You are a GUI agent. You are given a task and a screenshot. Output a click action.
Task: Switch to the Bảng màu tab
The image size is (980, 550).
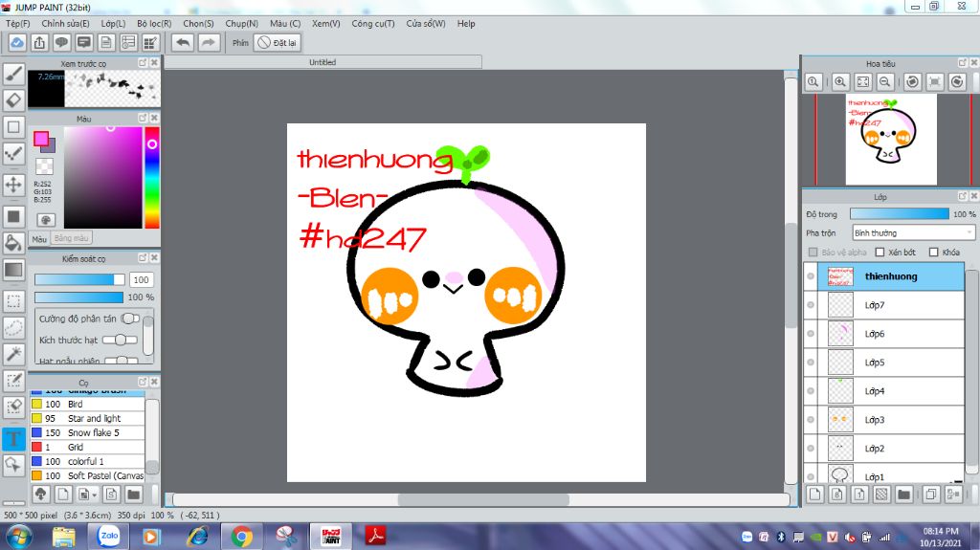[x=71, y=238]
